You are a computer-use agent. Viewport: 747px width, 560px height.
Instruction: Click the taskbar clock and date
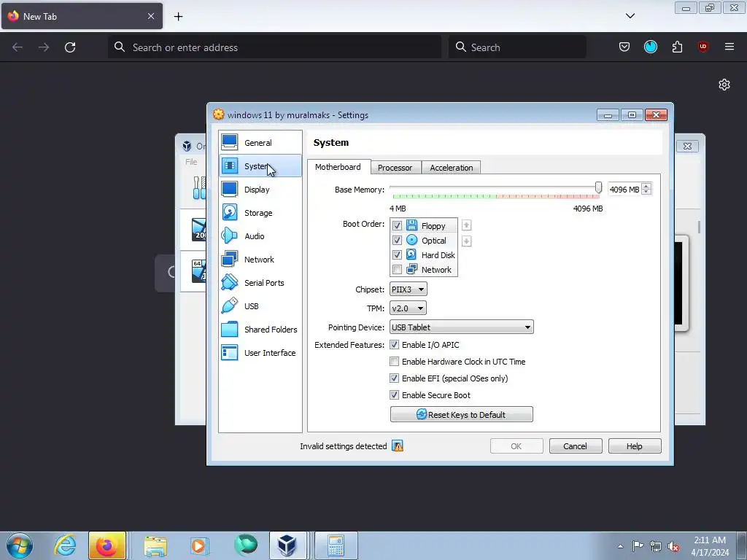click(x=710, y=546)
